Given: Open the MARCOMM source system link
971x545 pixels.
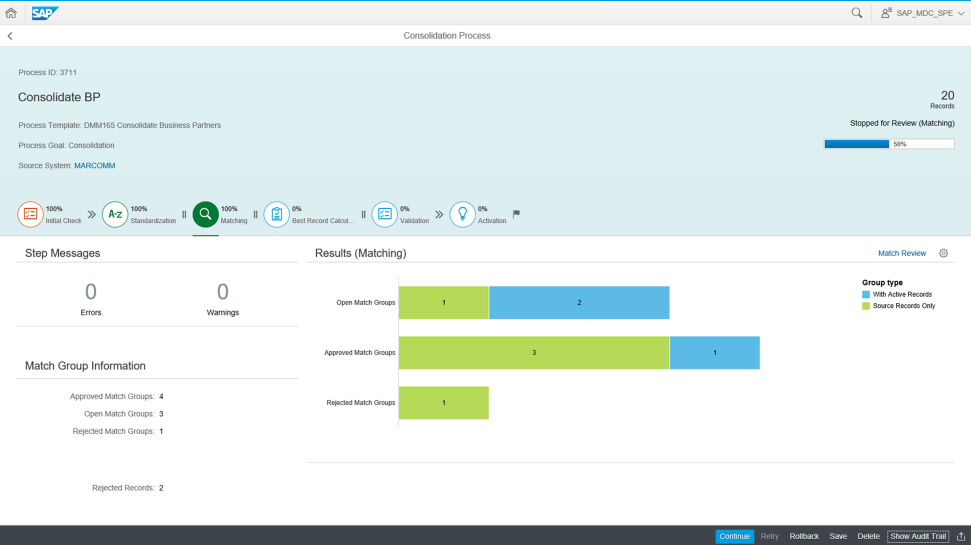Looking at the screenshot, I should [94, 166].
